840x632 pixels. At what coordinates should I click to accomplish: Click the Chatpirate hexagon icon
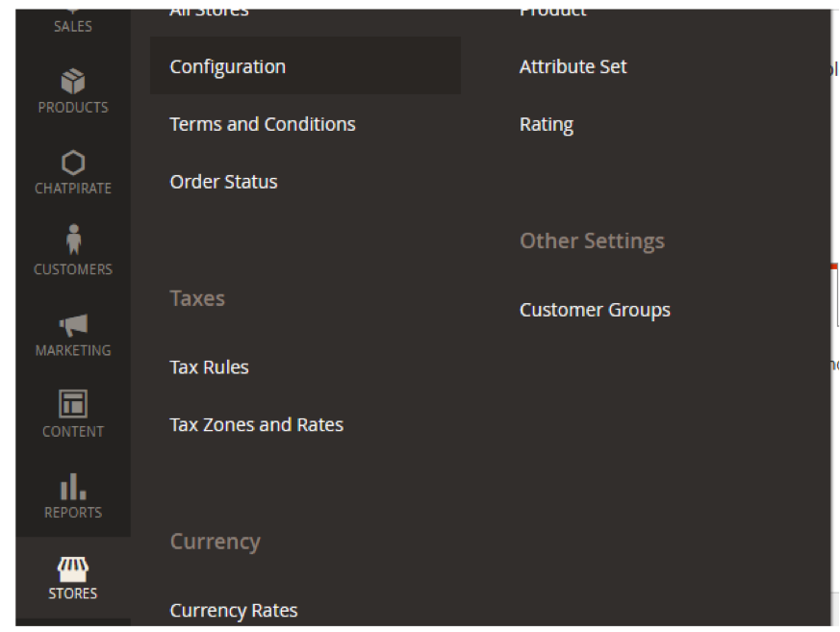click(x=72, y=163)
